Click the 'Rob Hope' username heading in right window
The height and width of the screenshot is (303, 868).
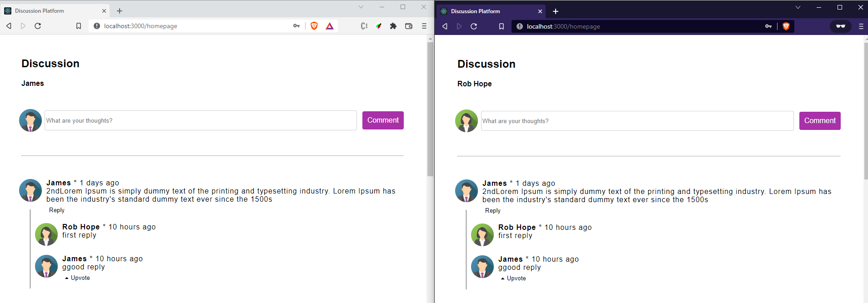coord(475,84)
